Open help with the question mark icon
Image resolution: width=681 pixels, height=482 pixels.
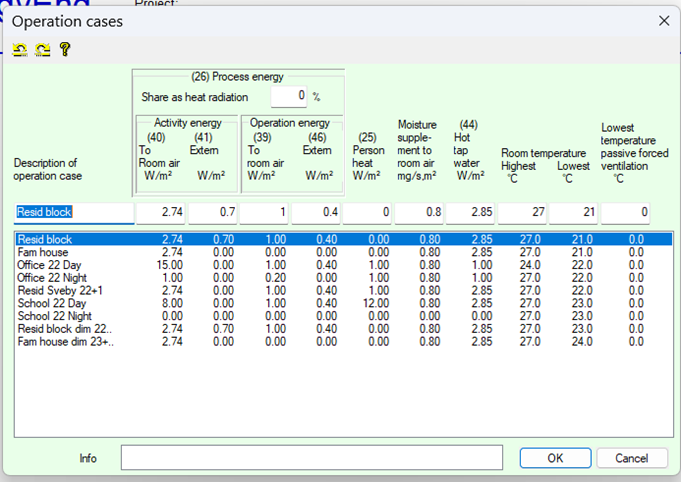point(64,48)
